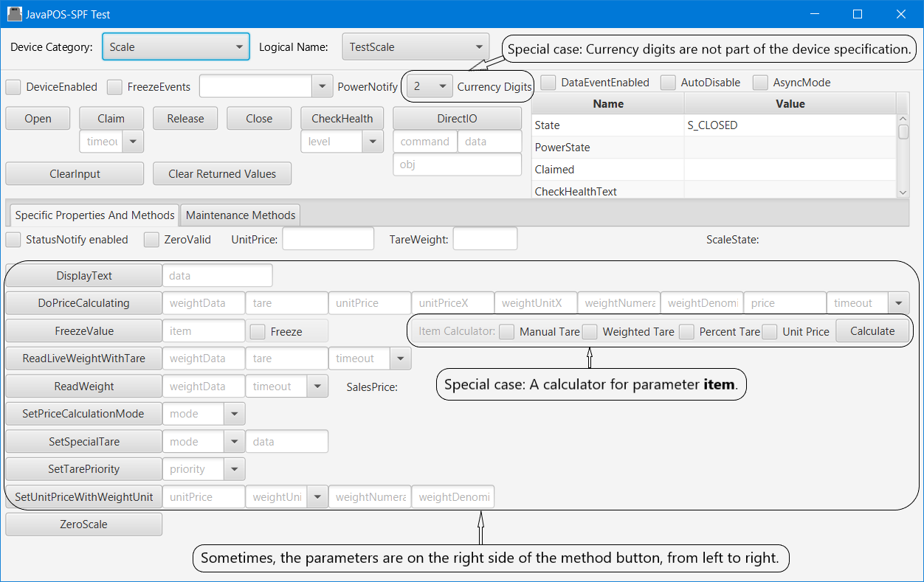Click the ReadLiveWeightWithTare button
The image size is (924, 582).
pos(84,358)
